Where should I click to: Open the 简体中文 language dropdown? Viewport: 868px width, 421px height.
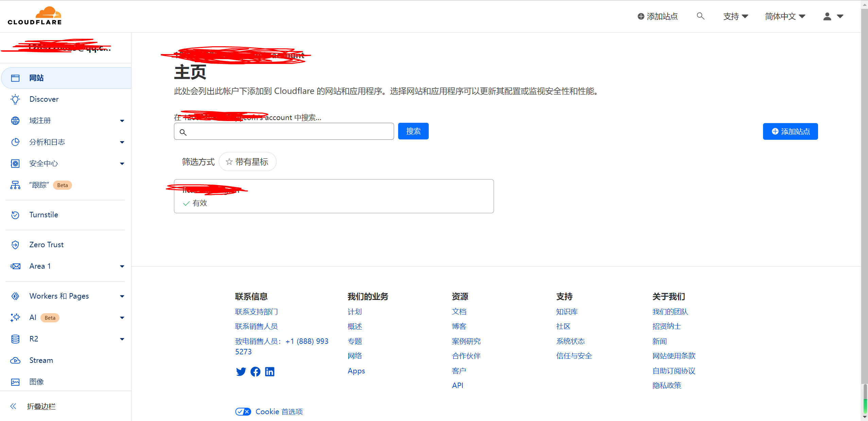785,16
